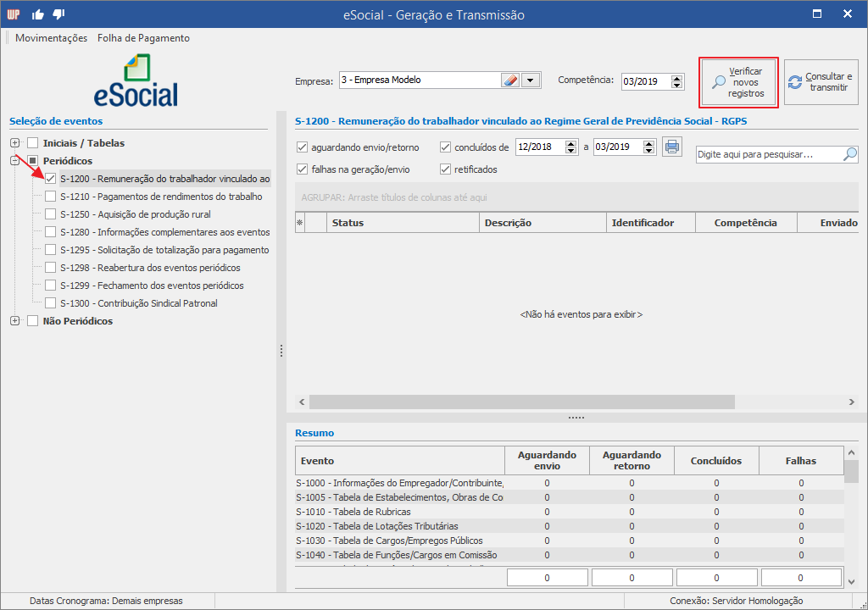Click the Verificar novos registros button
The height and width of the screenshot is (610, 868).
[738, 82]
